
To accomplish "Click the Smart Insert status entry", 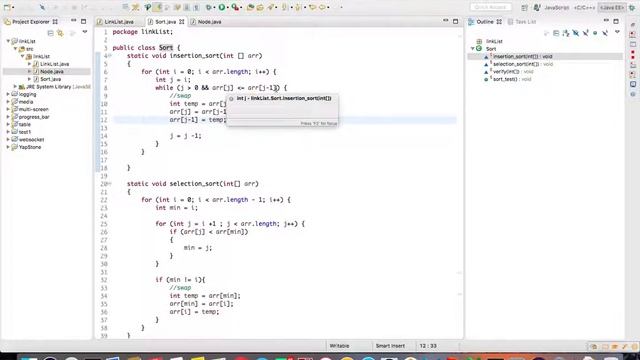I will 390,346.
